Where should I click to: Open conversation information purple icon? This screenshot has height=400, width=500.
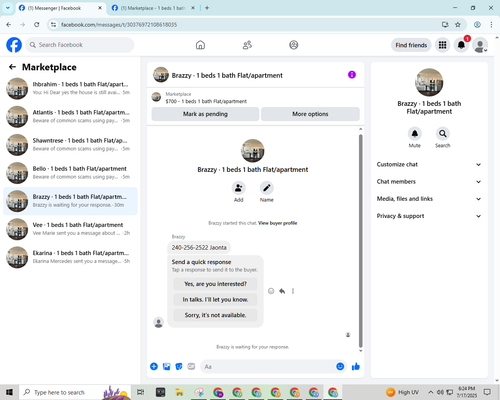[352, 75]
